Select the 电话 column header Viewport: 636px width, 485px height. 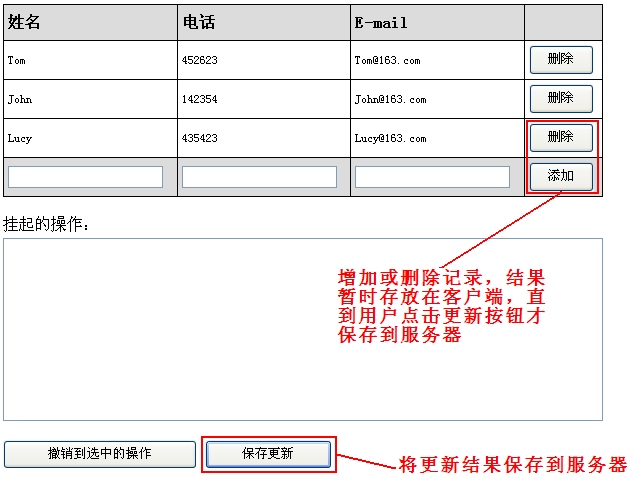pos(198,22)
